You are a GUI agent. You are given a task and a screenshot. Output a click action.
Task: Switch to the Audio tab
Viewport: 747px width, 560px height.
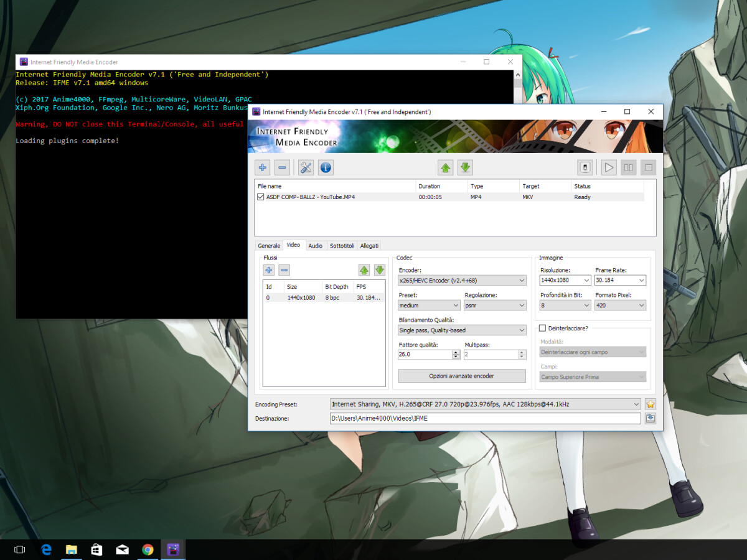(x=316, y=246)
